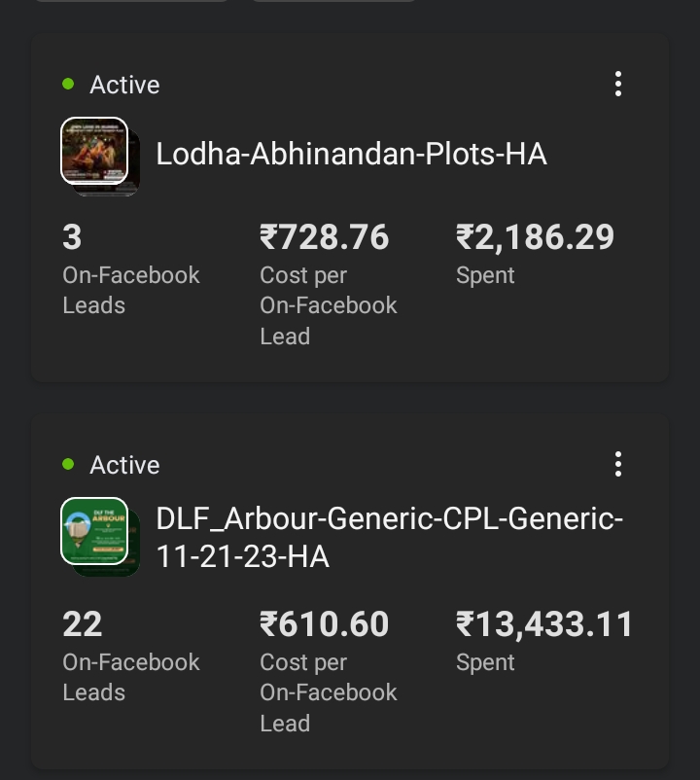
Task: Click the Active label on the DLF_Arbour card
Action: coord(124,466)
